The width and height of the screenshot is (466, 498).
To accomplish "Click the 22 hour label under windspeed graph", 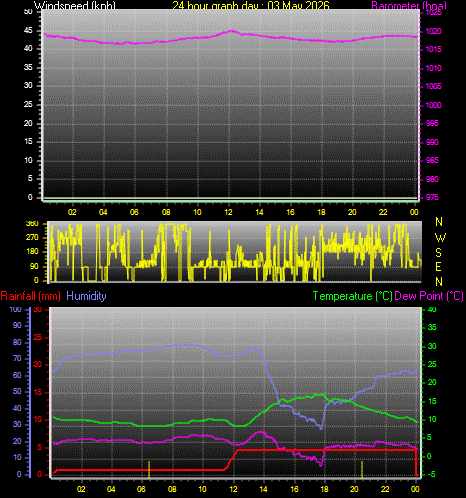I will pos(383,212).
